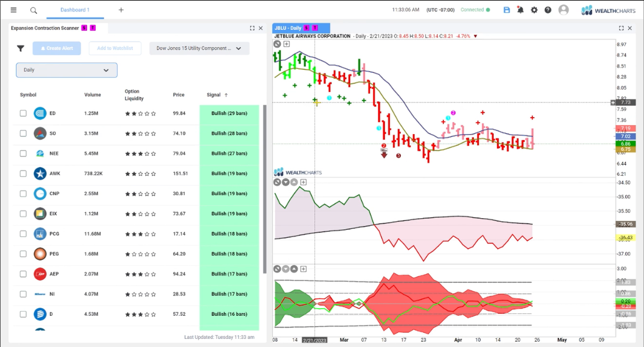Switch to the Dashboard 1 tab

pyautogui.click(x=75, y=10)
